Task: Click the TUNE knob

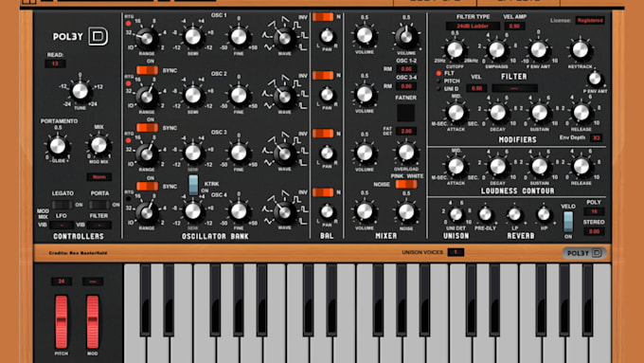Action: (x=80, y=91)
